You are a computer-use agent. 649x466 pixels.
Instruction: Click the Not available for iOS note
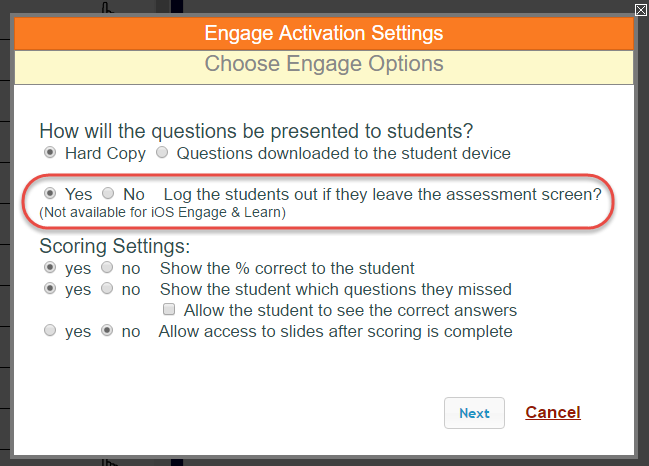162,212
